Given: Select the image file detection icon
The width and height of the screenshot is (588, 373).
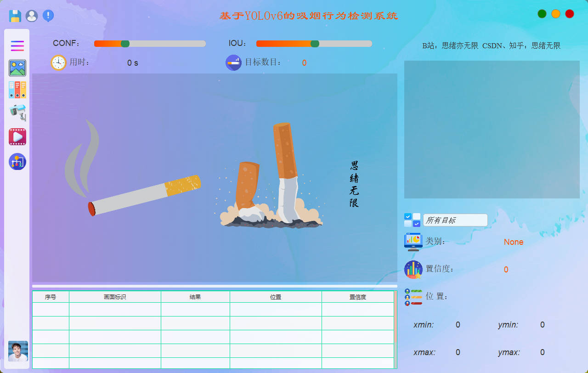Looking at the screenshot, I should [17, 68].
